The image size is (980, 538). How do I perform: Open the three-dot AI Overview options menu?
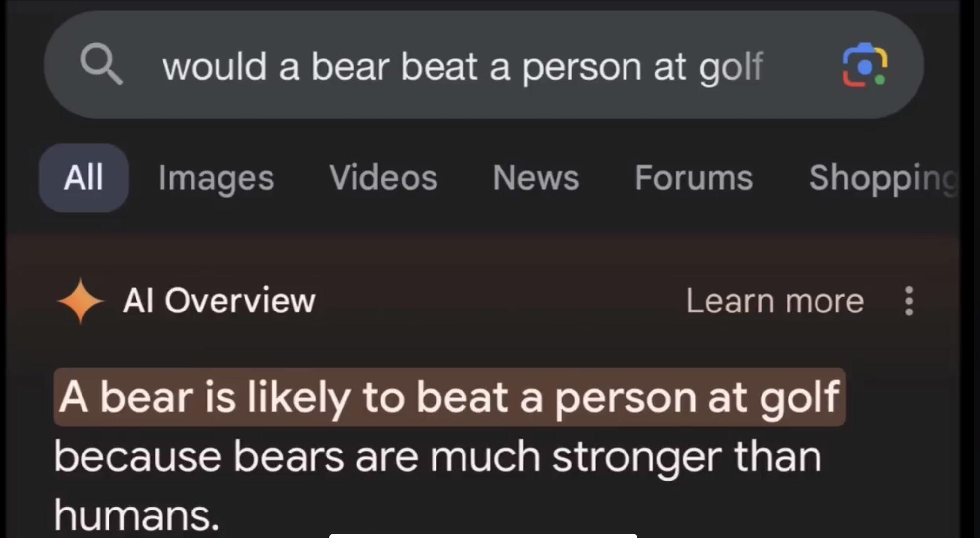[909, 301]
